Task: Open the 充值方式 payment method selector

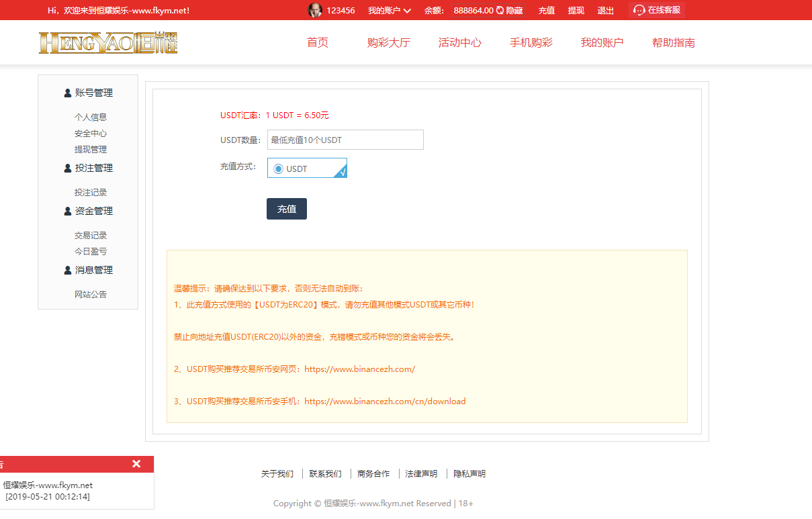Action: tap(306, 167)
